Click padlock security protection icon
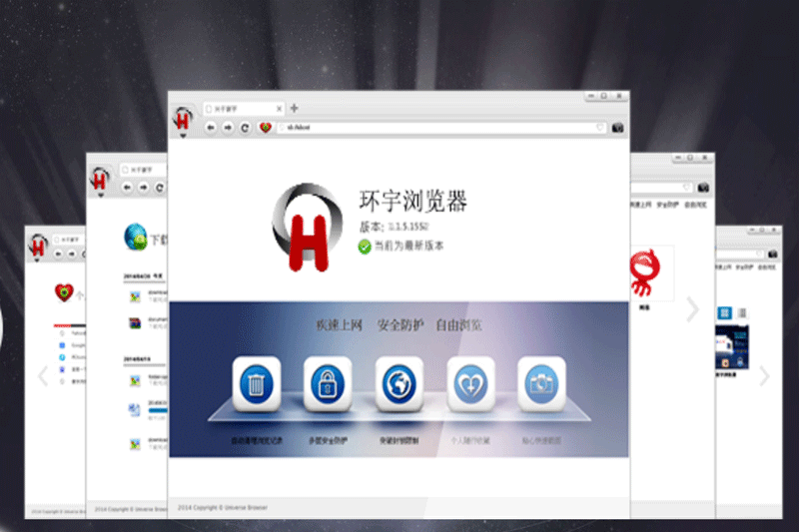 [x=328, y=384]
